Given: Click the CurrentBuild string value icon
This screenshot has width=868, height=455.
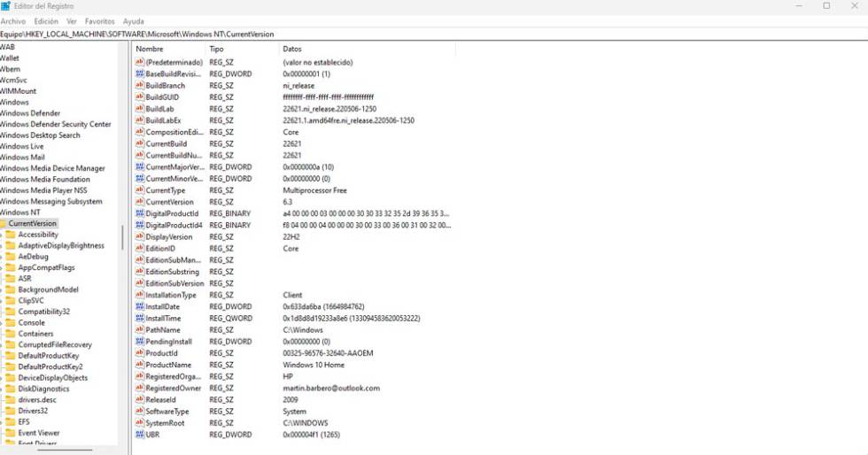Looking at the screenshot, I should (x=140, y=143).
